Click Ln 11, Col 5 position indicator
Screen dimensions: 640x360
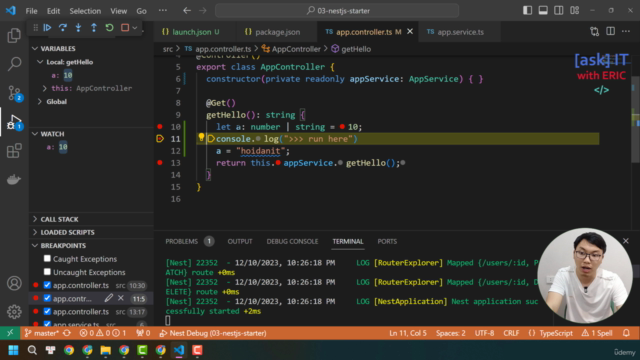point(408,333)
